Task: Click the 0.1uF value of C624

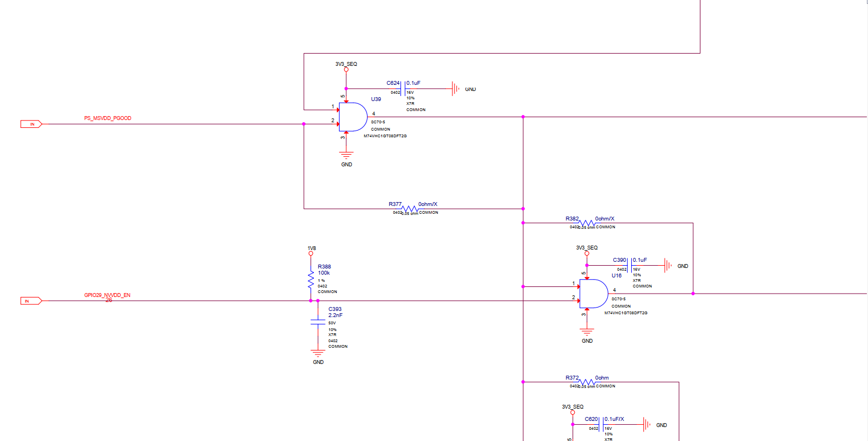Action: 414,83
